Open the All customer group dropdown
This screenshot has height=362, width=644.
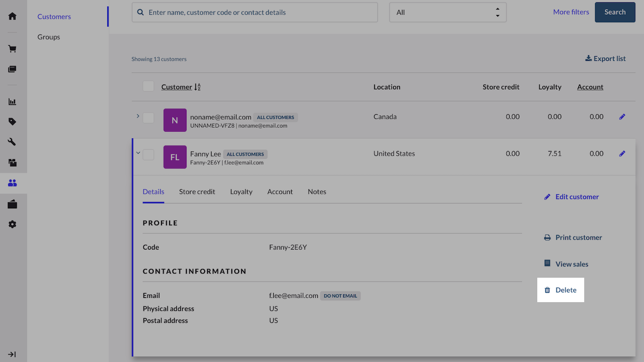(447, 12)
